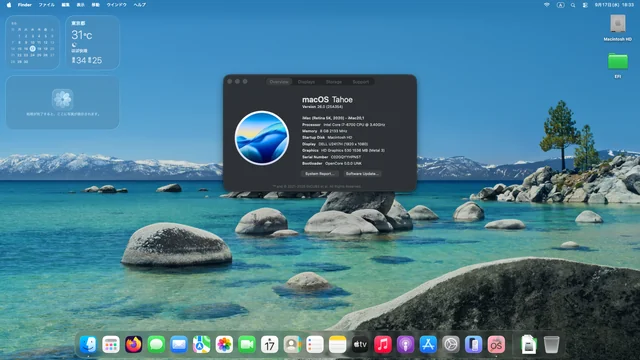Open the 移動 menu
Screen dimensions: 640x360
pos(96,5)
